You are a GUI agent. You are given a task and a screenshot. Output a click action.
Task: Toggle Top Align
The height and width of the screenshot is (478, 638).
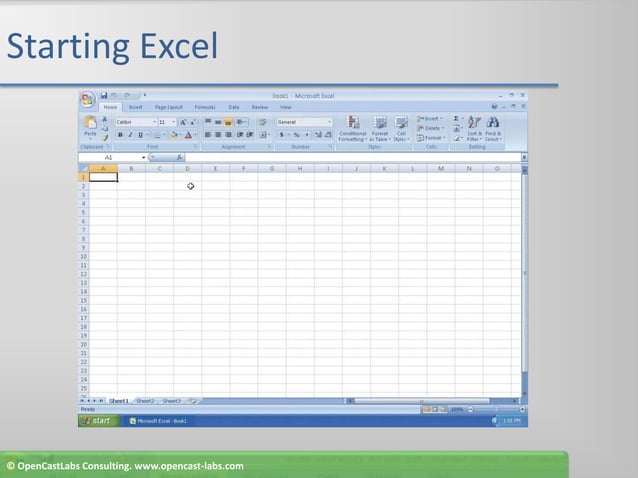208,122
